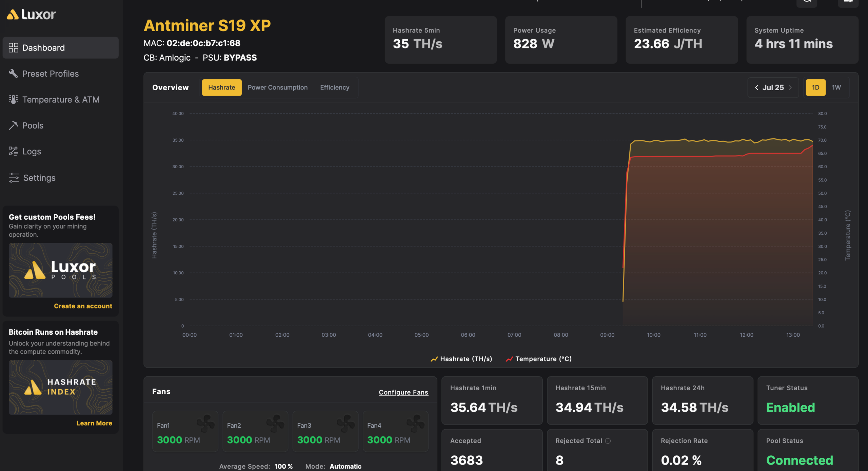Open the Luxor Pools promo image
868x471 pixels.
point(61,270)
